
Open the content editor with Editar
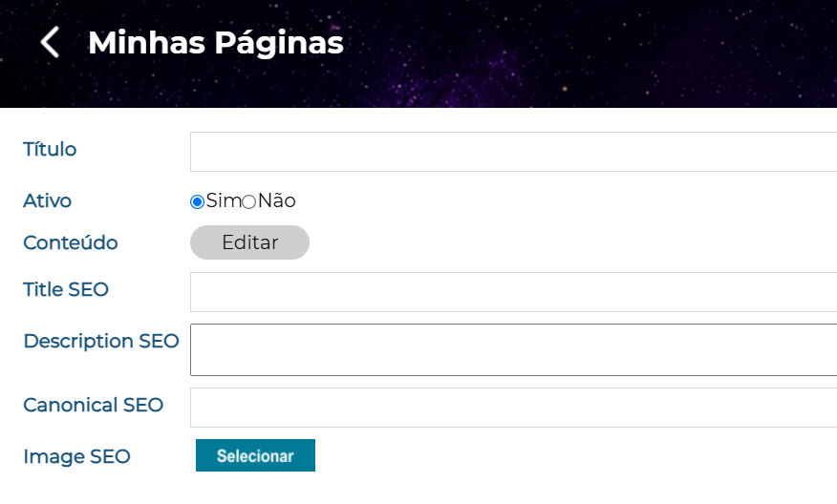(249, 242)
